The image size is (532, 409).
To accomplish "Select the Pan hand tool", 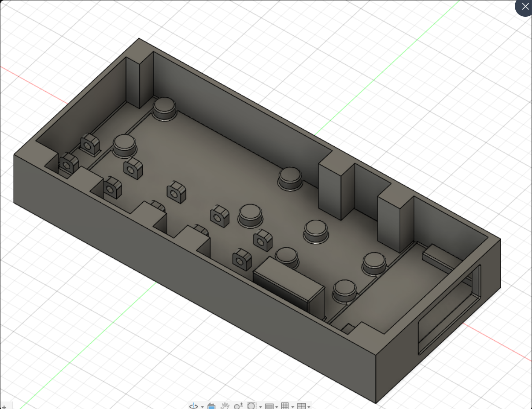I will (x=225, y=405).
